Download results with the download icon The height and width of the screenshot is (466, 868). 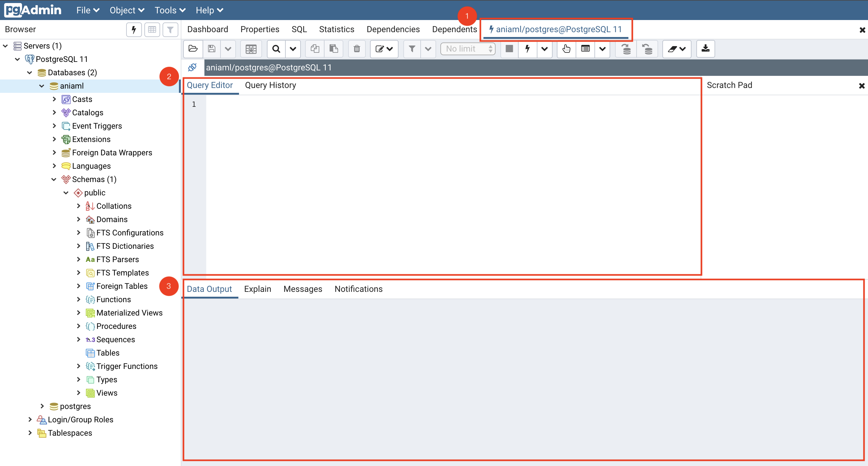705,49
